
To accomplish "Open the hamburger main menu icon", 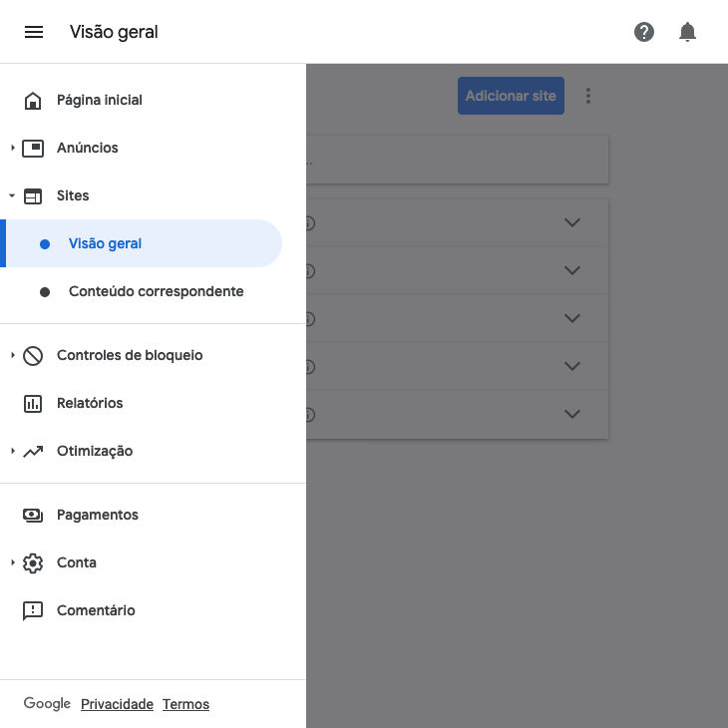I will tap(34, 32).
